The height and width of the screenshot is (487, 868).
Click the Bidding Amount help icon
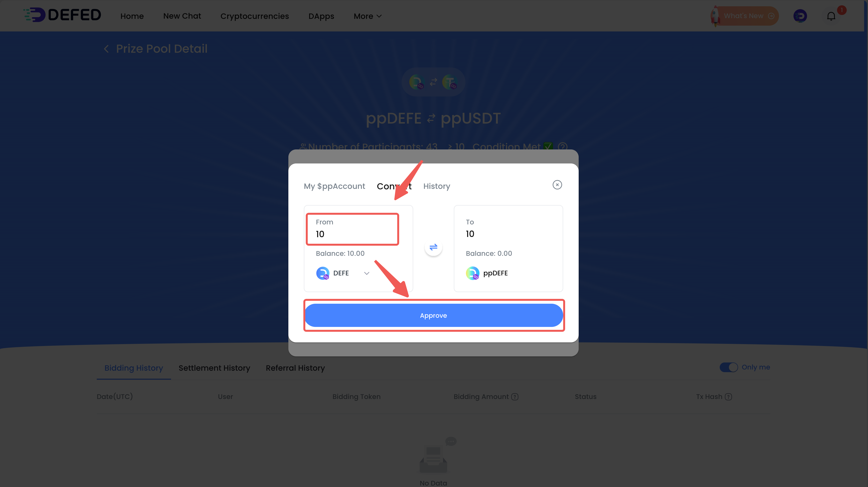515,397
